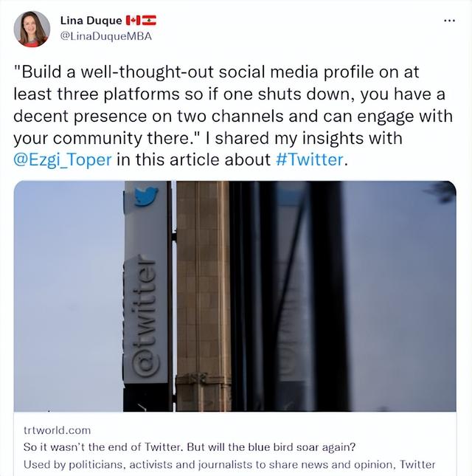Image resolution: width=472 pixels, height=476 pixels.
Task: Open the article preview at the stone column
Action: pos(203,296)
